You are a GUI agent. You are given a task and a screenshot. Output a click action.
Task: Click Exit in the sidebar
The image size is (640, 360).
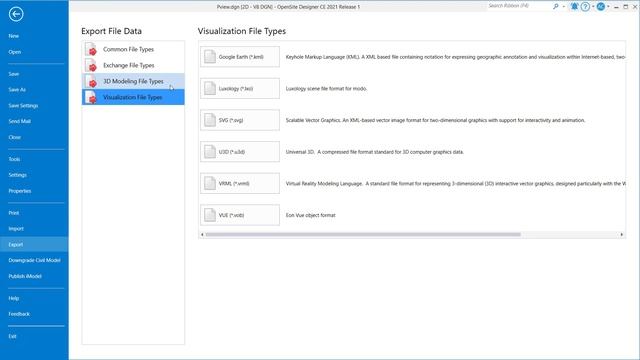[13, 336]
